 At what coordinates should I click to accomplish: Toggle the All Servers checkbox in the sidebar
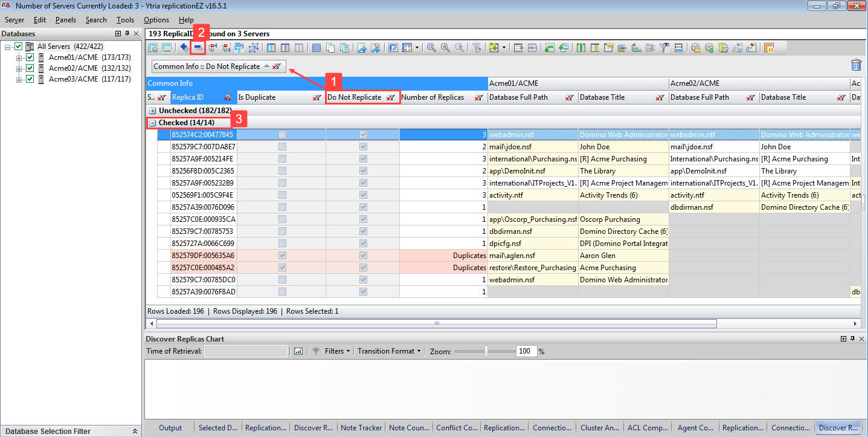click(x=18, y=46)
